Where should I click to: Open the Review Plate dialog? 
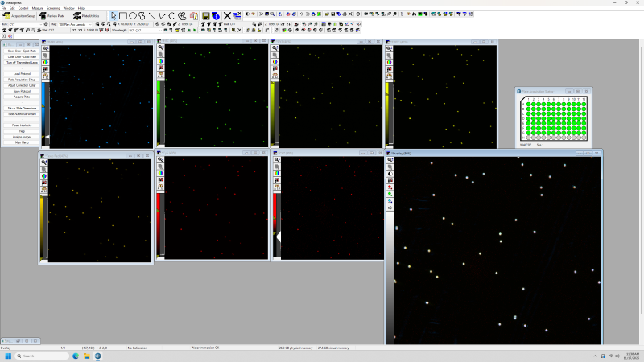(x=52, y=15)
